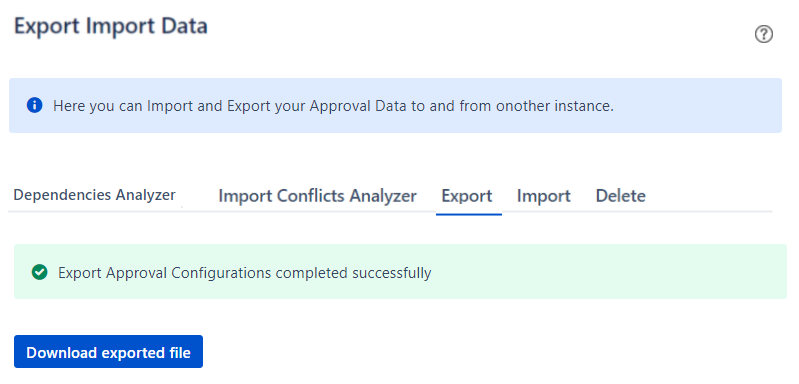Open help via the question mark icon
The width and height of the screenshot is (799, 384).
click(763, 34)
